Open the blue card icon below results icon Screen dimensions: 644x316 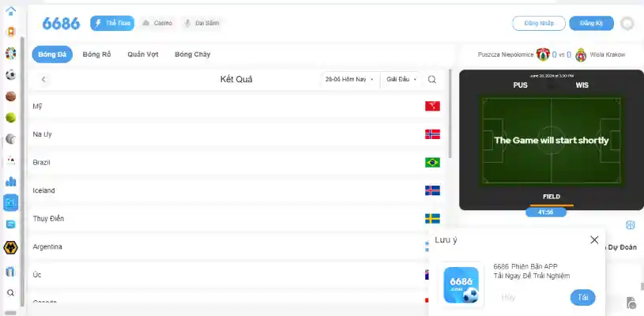click(11, 224)
